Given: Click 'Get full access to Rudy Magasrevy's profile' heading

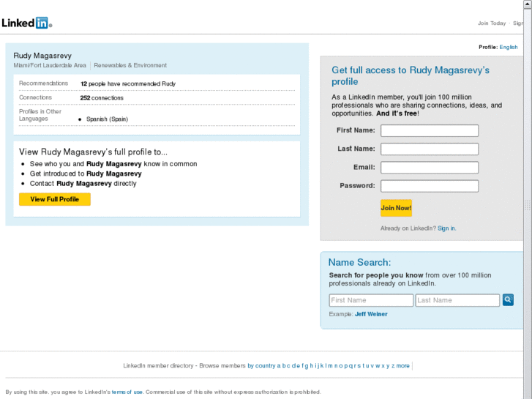Looking at the screenshot, I should point(411,75).
